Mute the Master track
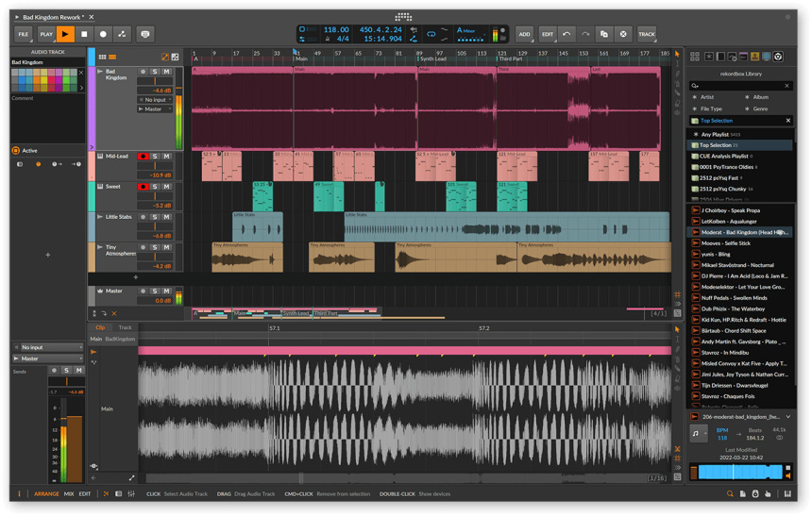Screen dimensions: 812x516 [x=166, y=291]
